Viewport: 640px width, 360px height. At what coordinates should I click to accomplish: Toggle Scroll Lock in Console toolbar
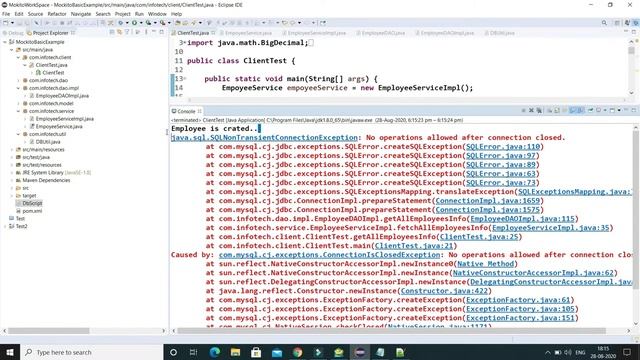click(x=557, y=110)
